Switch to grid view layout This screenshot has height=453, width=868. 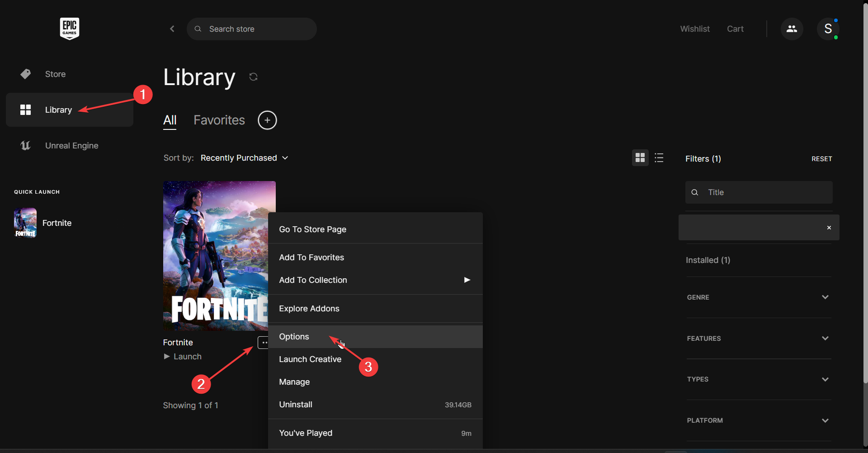point(640,157)
